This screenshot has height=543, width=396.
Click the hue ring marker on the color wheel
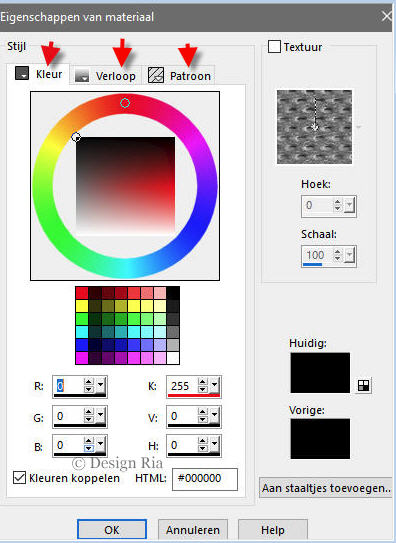click(x=125, y=103)
